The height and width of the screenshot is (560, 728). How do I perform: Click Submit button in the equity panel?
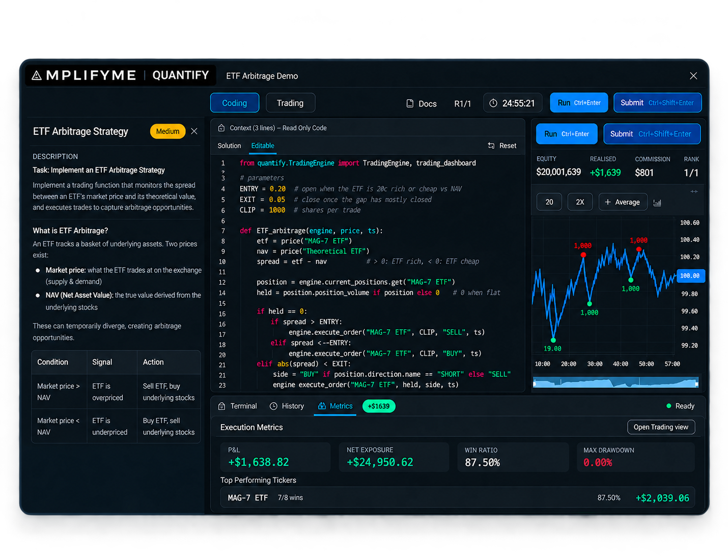652,134
